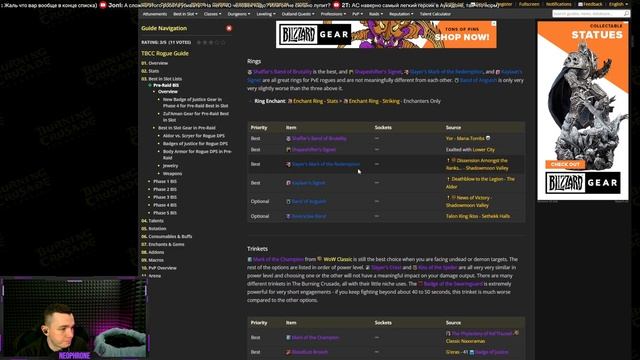Open the PvP dropdown menu
This screenshot has width=640, height=360.
[x=357, y=14]
